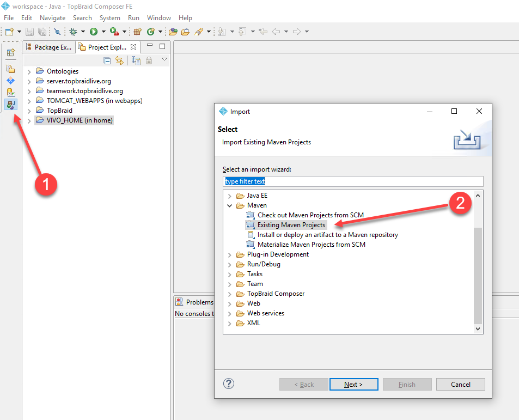Switch to the Package Explorer tab

click(49, 47)
